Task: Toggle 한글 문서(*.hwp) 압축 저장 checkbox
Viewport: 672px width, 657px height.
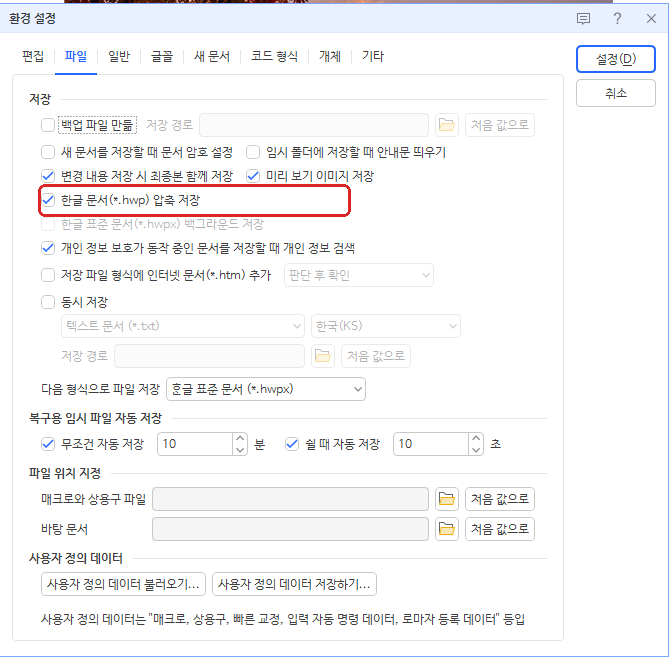Action: (x=48, y=200)
